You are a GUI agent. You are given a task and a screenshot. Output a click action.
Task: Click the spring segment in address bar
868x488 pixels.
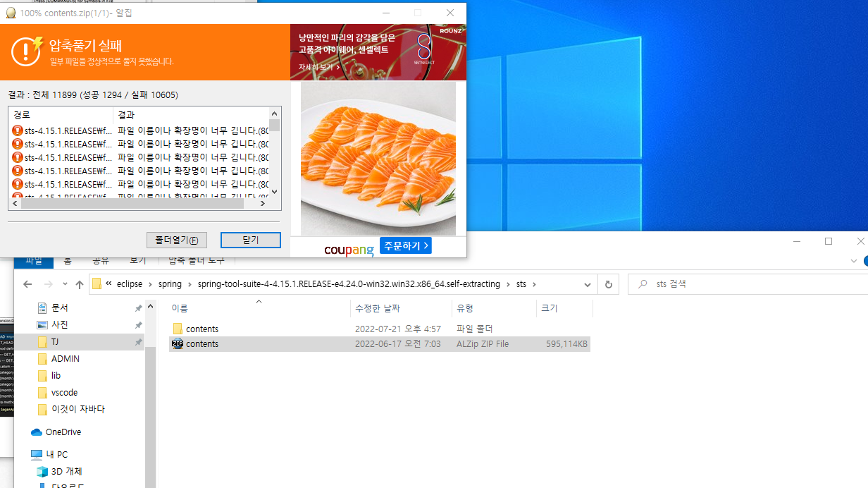170,284
